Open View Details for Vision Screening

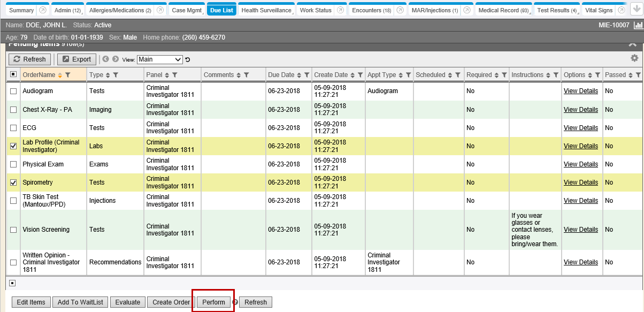coord(581,230)
